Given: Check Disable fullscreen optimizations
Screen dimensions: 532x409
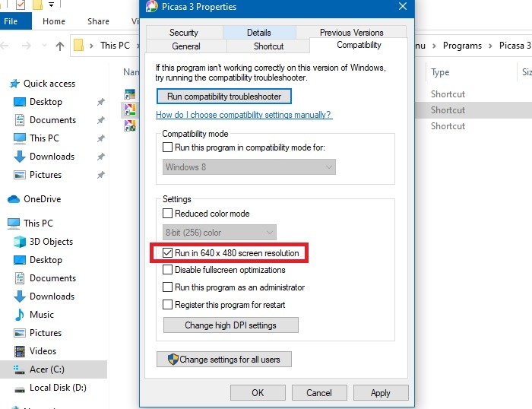Looking at the screenshot, I should coord(167,270).
